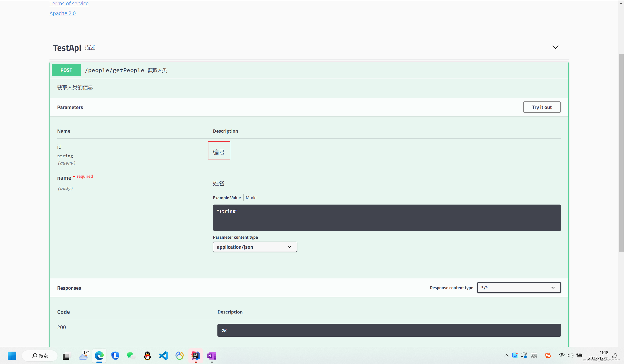Click the Edge browser icon in taskbar
This screenshot has width=624, height=364.
[99, 356]
